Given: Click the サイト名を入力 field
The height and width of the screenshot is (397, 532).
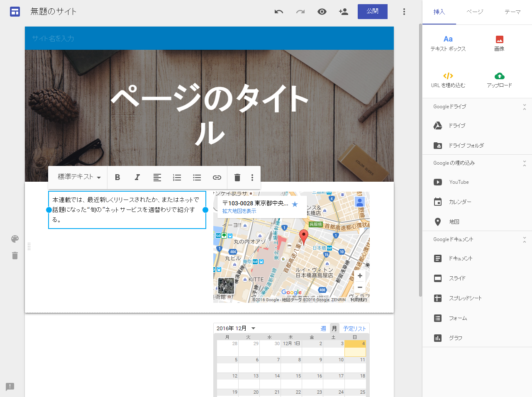Looking at the screenshot, I should [53, 38].
